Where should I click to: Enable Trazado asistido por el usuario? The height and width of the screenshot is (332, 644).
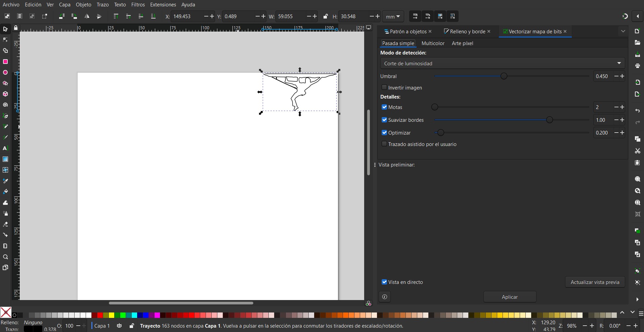click(384, 144)
